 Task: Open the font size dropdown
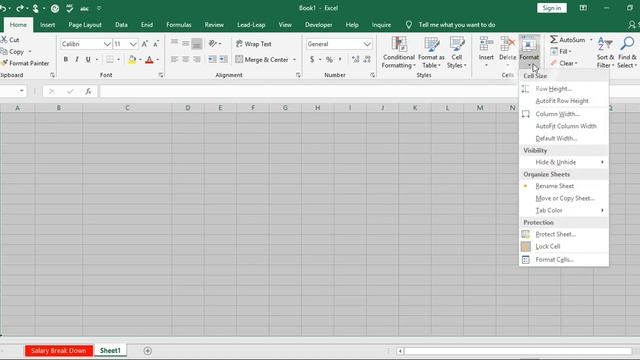click(133, 44)
